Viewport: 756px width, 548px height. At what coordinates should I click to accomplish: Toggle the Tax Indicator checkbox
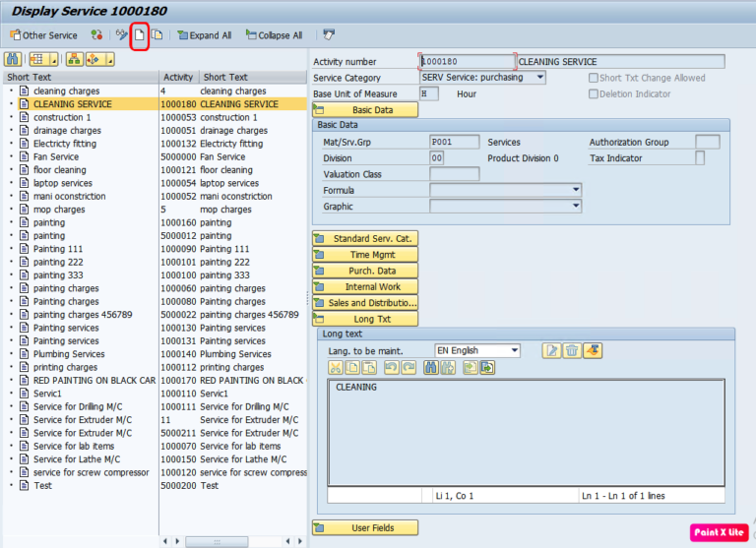tap(700, 158)
